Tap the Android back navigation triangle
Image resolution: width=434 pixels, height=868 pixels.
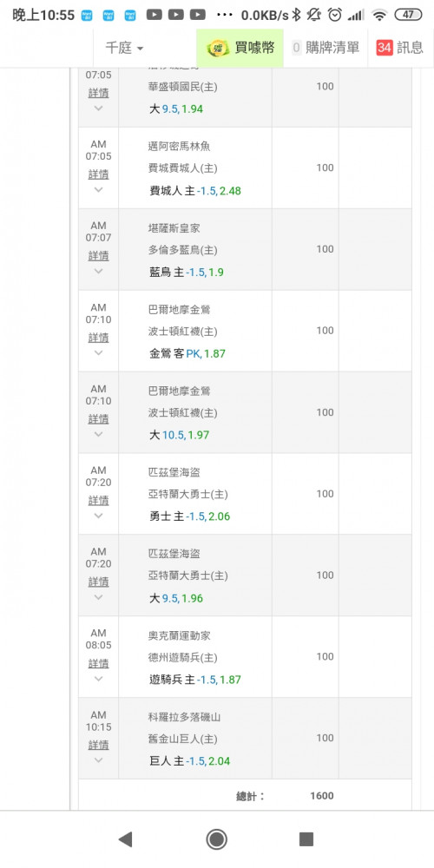click(126, 839)
